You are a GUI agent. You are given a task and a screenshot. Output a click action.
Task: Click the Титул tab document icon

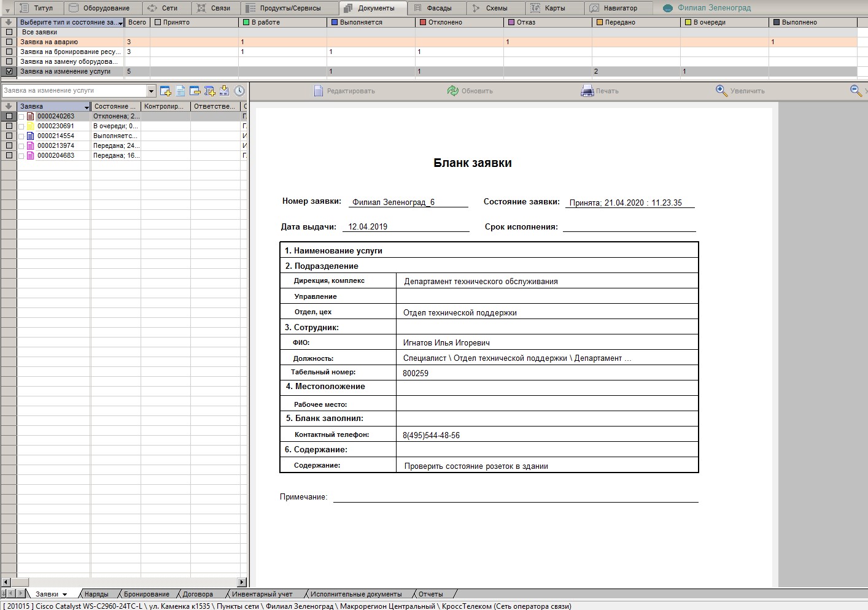pyautogui.click(x=25, y=8)
